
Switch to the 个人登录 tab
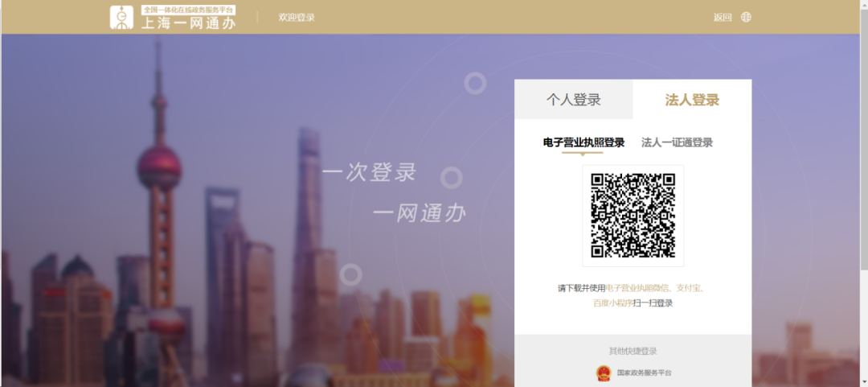coord(574,100)
